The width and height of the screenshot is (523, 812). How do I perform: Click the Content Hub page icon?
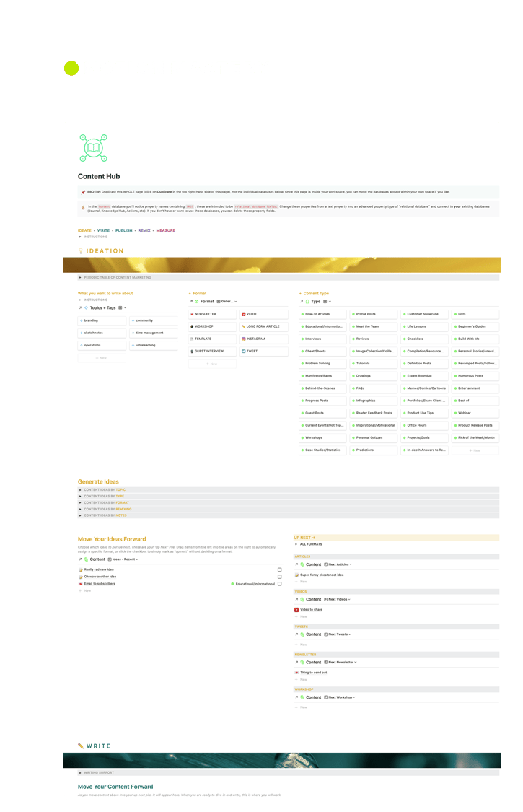(93, 148)
